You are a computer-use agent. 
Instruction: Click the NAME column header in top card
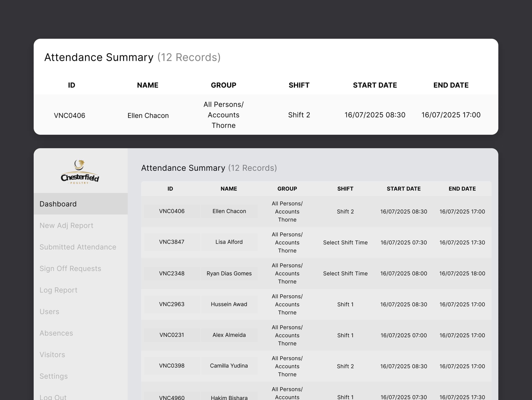[148, 85]
